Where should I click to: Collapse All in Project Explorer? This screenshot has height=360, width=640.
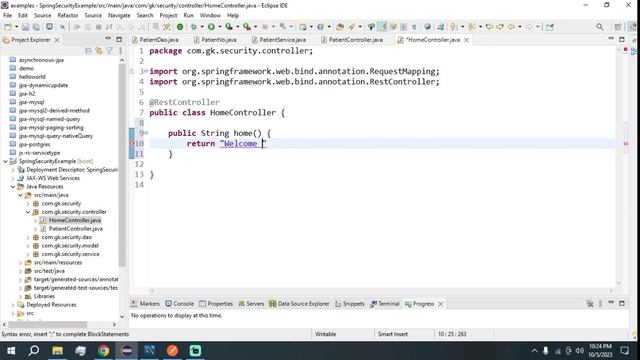[89, 51]
